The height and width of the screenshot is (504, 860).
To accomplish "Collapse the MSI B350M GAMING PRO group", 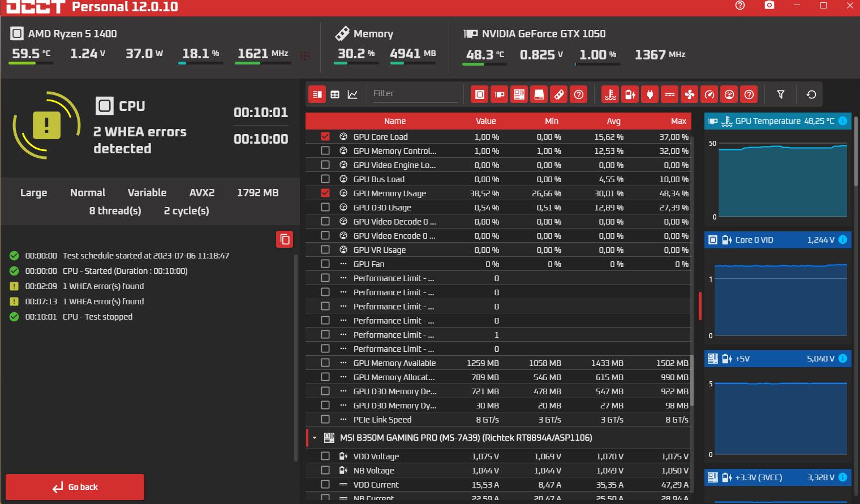I will click(x=315, y=438).
